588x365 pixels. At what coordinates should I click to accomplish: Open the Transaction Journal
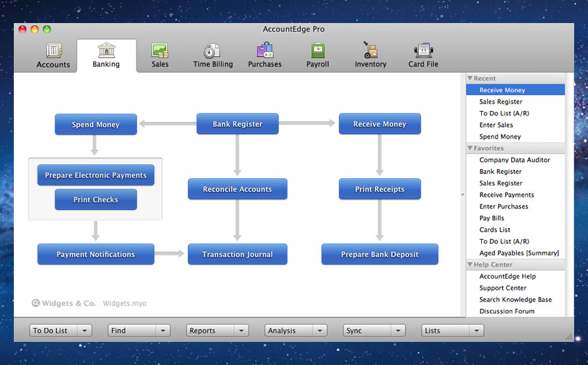[x=237, y=254]
